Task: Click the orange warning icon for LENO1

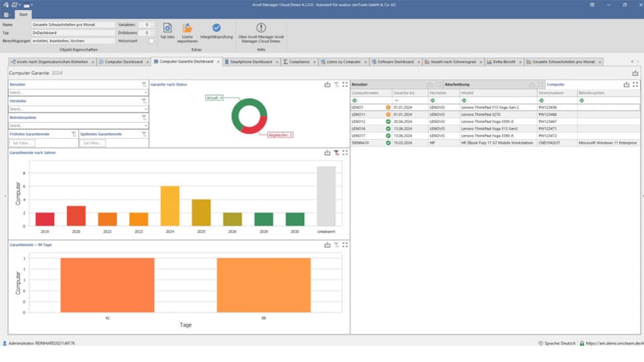Action: [388, 108]
